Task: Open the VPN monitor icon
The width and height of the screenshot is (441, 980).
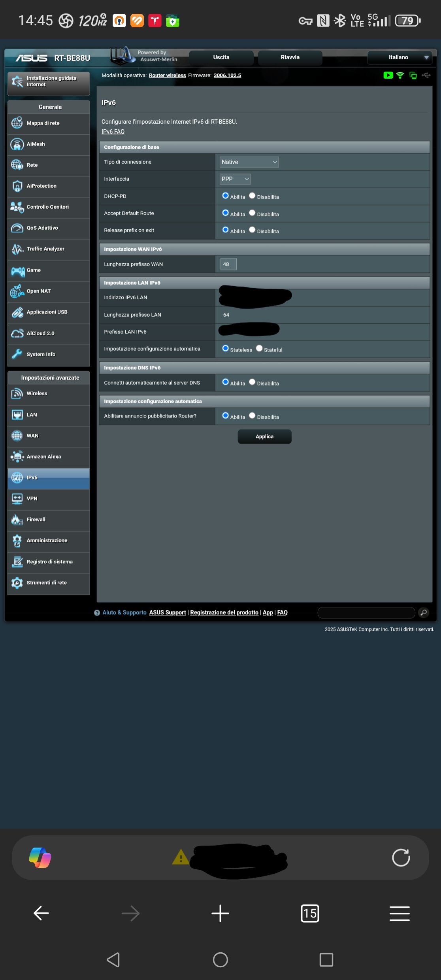Action: 17,498
